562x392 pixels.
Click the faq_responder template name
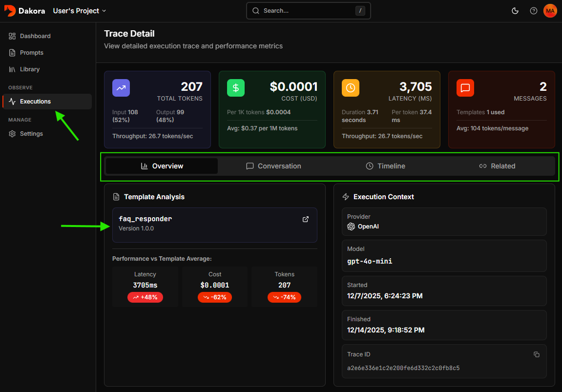(x=146, y=219)
